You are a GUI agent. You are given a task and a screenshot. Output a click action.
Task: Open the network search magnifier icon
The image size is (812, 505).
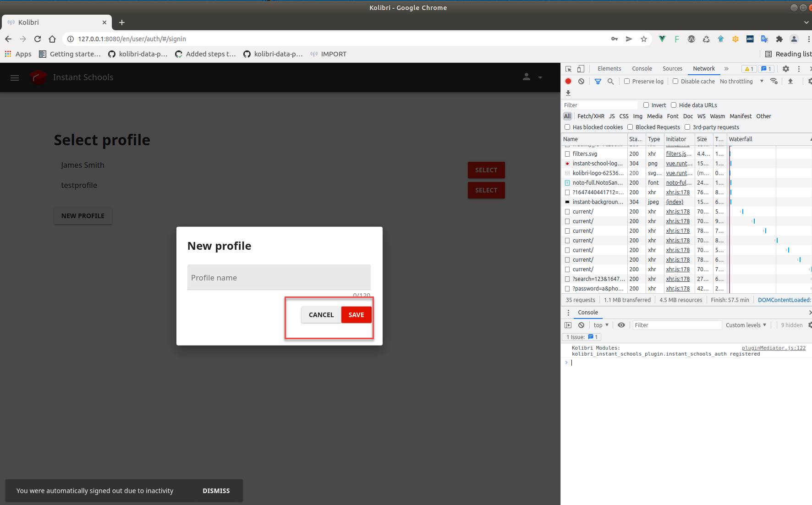611,81
